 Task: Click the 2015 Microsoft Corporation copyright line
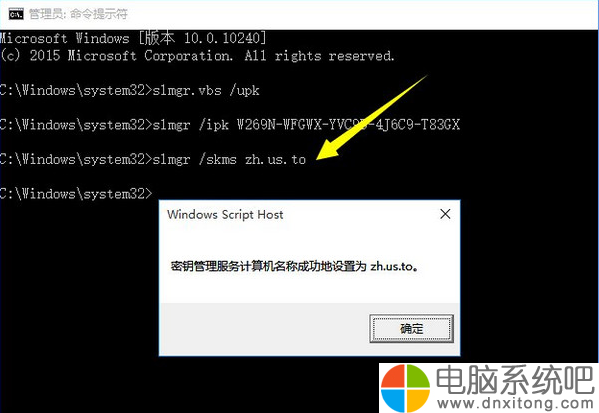[197, 56]
